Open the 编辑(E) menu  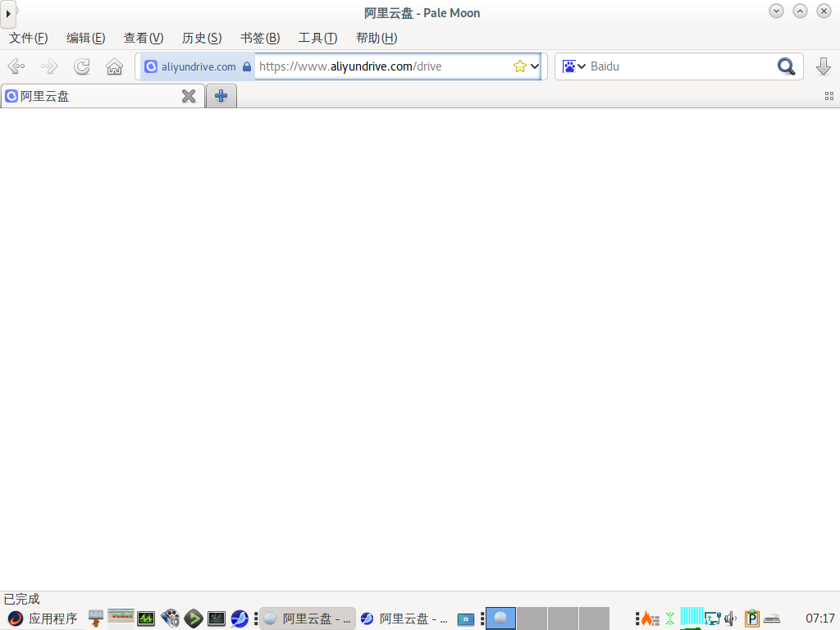tap(85, 38)
